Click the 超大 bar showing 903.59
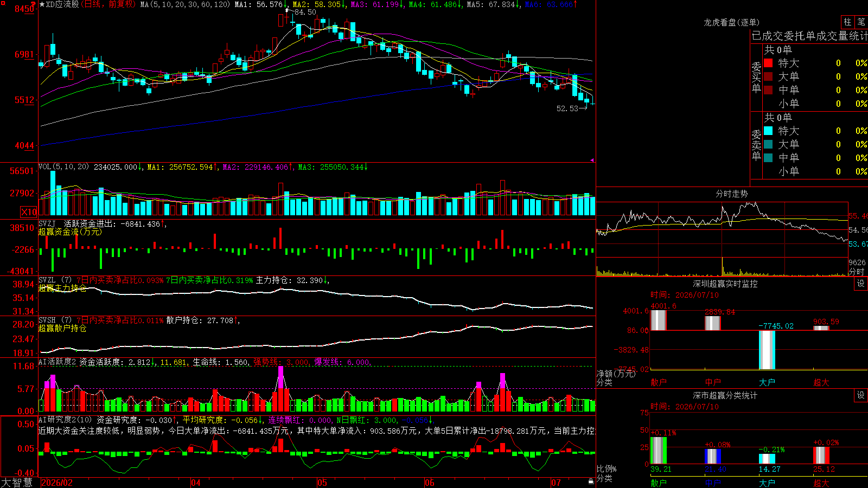 pyautogui.click(x=821, y=328)
